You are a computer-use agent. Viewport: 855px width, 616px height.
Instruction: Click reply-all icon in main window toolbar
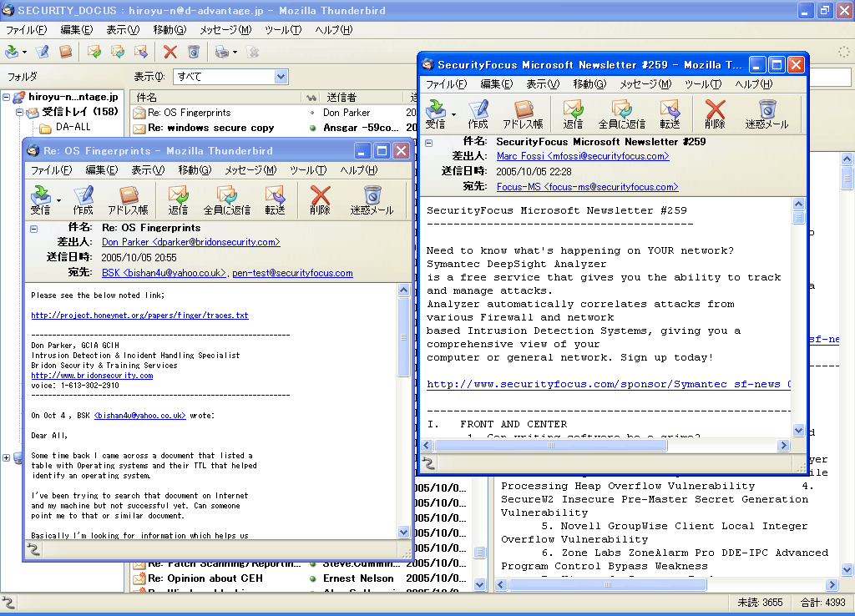pyautogui.click(x=118, y=52)
